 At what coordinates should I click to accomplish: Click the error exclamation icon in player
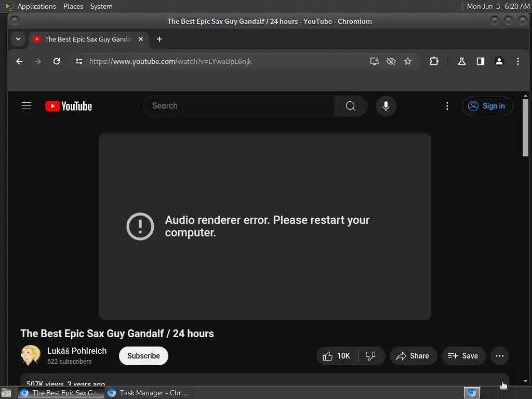click(140, 227)
